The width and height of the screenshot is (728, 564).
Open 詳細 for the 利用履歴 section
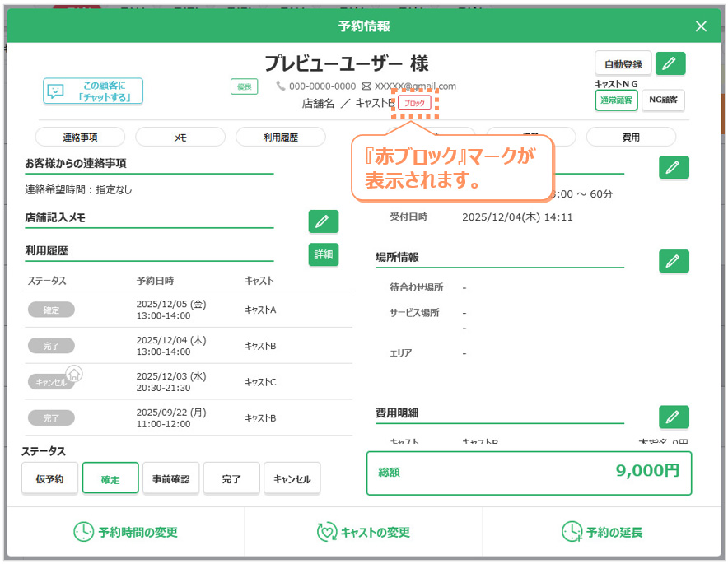click(x=323, y=254)
